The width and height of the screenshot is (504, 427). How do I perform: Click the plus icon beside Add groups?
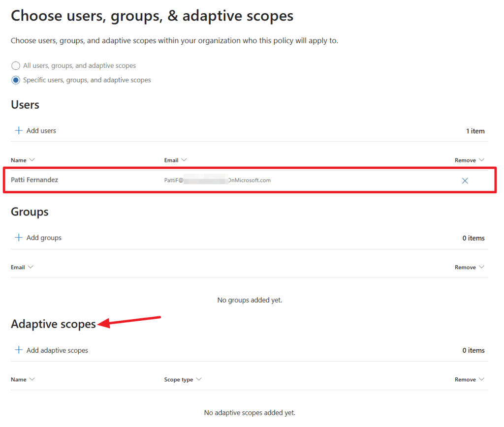(x=19, y=238)
